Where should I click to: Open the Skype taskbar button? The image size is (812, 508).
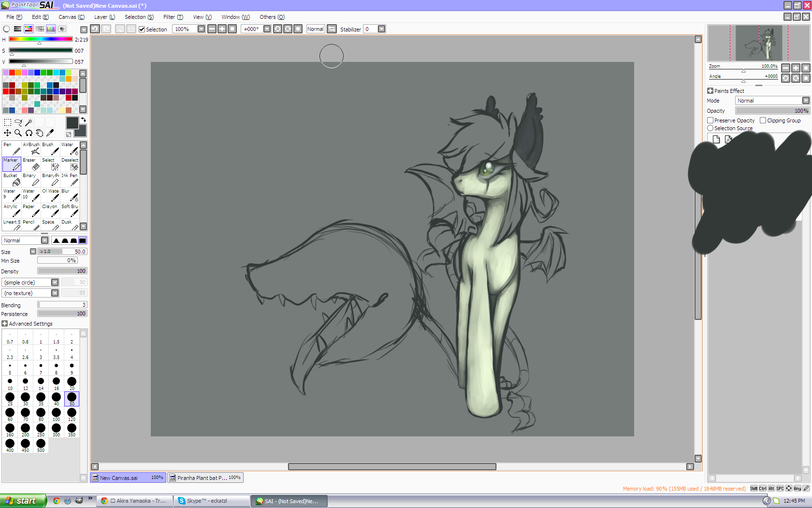coord(213,501)
